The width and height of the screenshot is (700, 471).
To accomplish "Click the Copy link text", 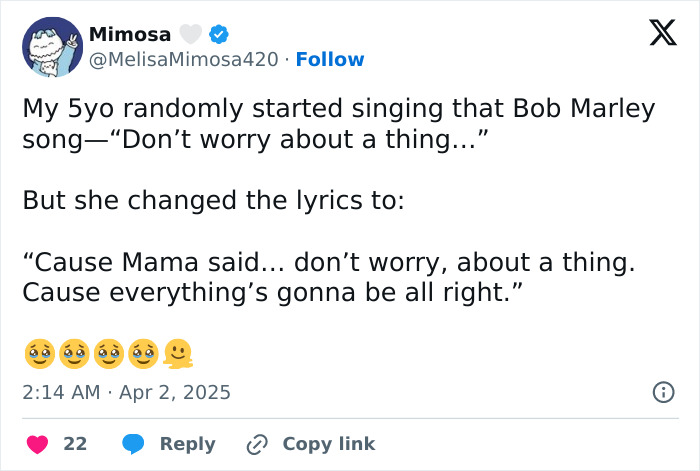I will tap(328, 444).
